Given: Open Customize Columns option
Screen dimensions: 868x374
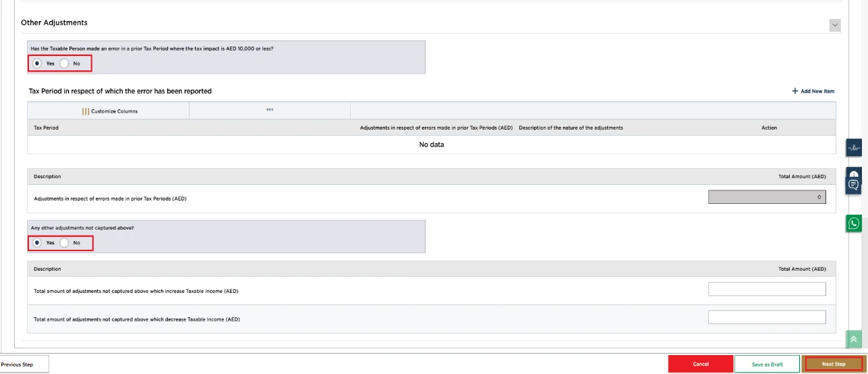Looking at the screenshot, I should 110,111.
